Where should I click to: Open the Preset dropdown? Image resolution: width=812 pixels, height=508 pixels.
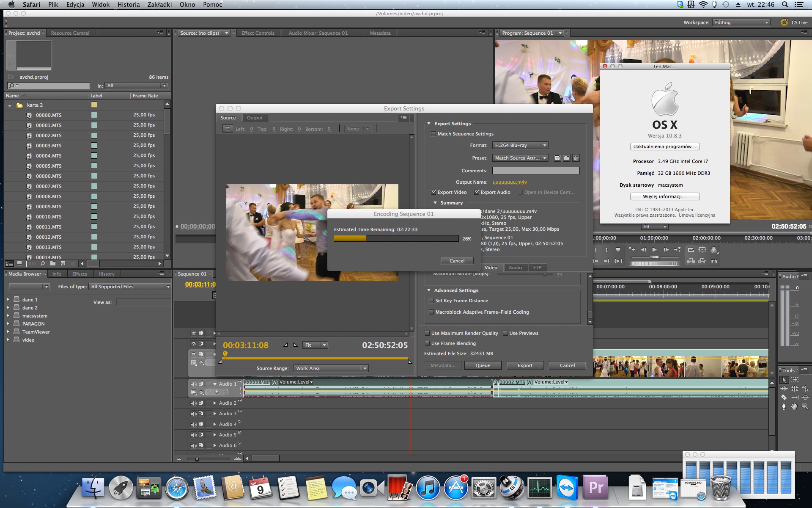tap(520, 158)
